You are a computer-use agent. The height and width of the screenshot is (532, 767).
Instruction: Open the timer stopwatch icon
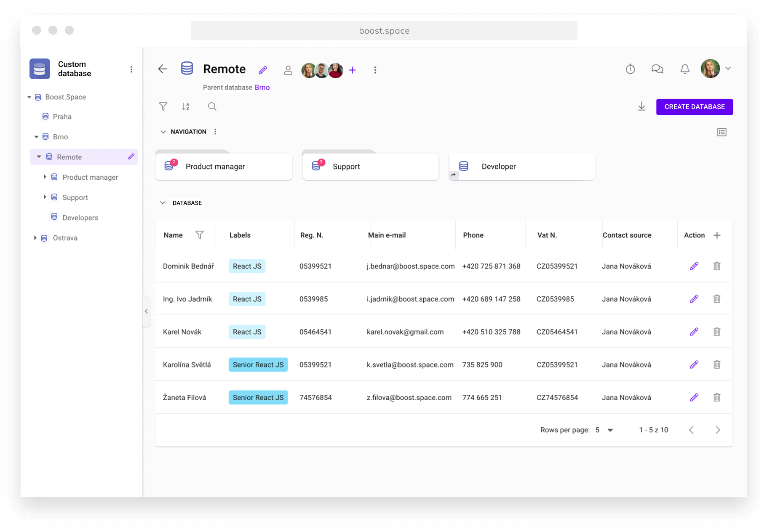630,69
